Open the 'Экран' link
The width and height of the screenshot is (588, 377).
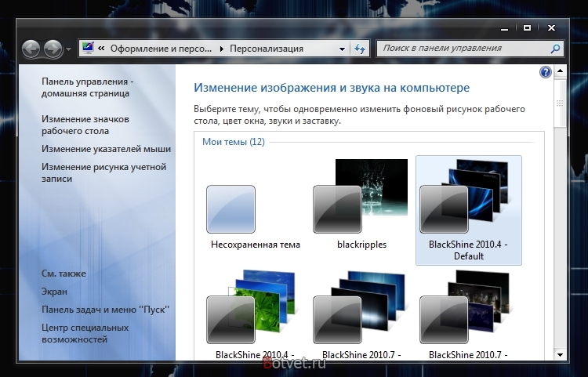coord(54,292)
